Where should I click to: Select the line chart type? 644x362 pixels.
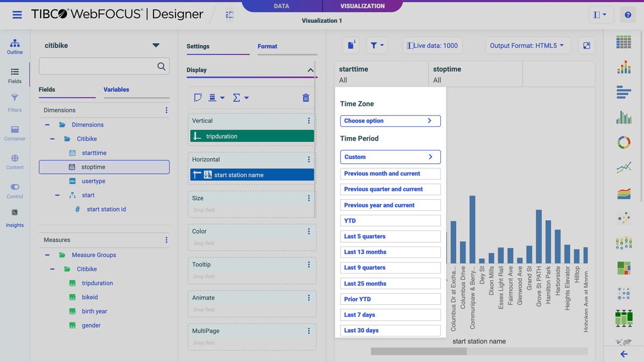click(x=623, y=167)
